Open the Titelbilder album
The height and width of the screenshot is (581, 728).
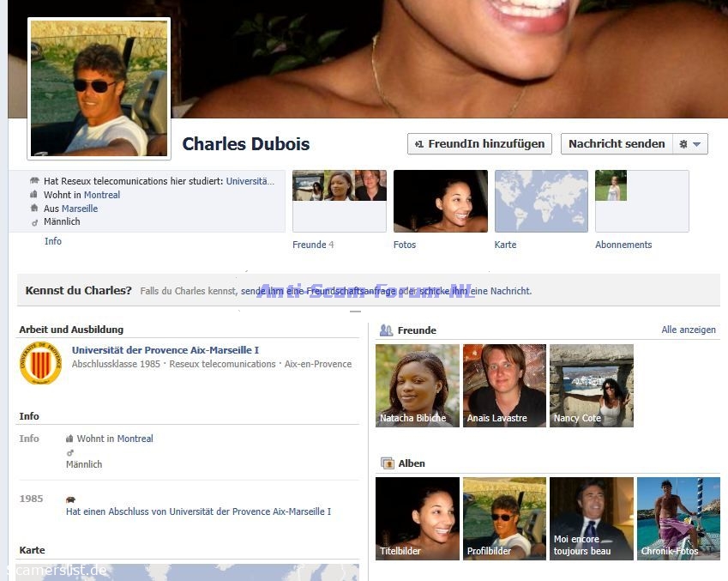click(x=417, y=518)
